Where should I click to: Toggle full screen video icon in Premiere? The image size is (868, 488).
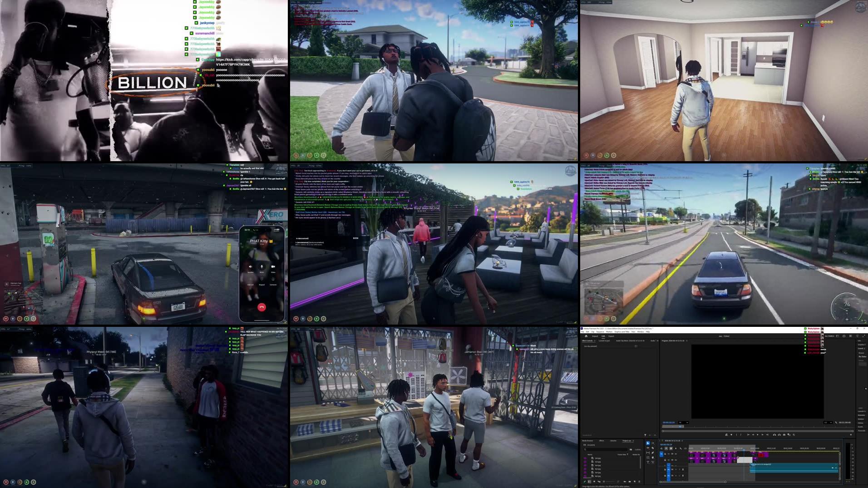coord(864,336)
